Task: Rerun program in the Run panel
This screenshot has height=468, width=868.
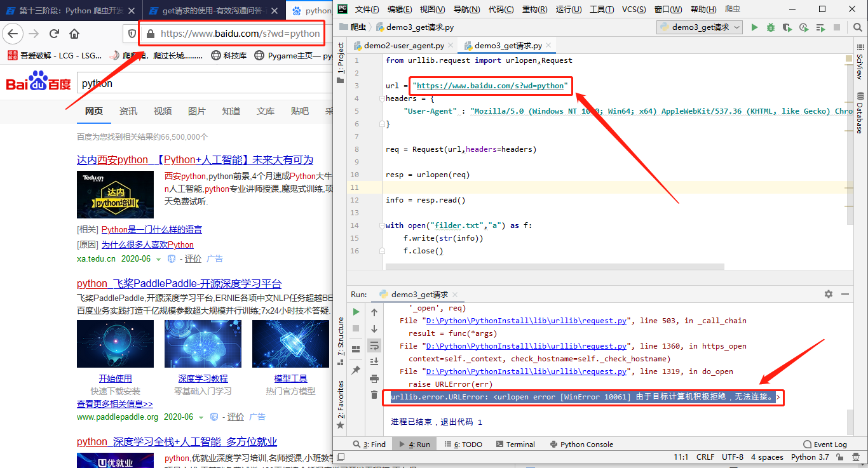Action: click(356, 312)
